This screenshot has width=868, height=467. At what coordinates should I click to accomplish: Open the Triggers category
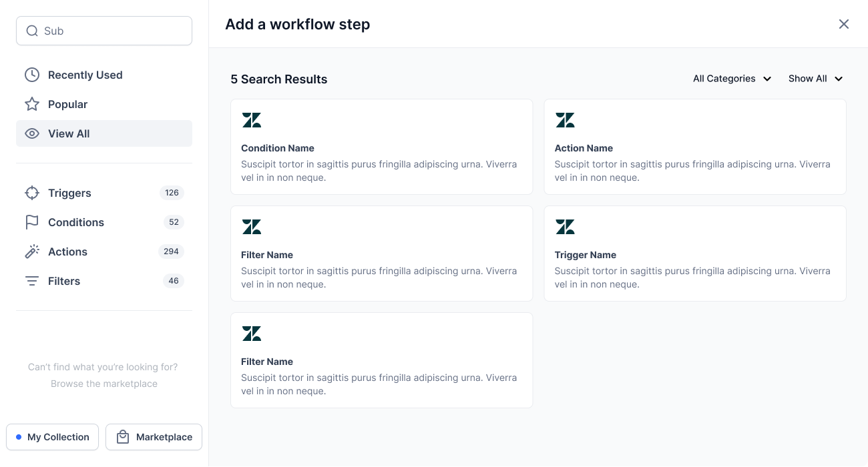coord(104,193)
